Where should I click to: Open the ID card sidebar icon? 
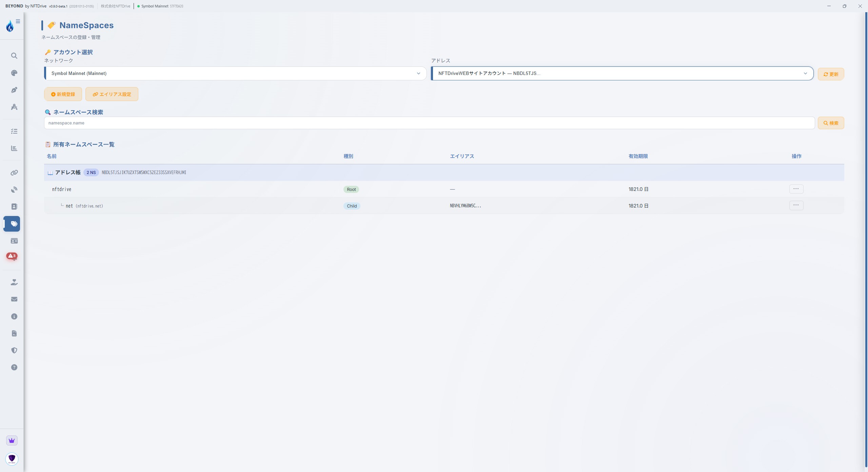pyautogui.click(x=14, y=241)
